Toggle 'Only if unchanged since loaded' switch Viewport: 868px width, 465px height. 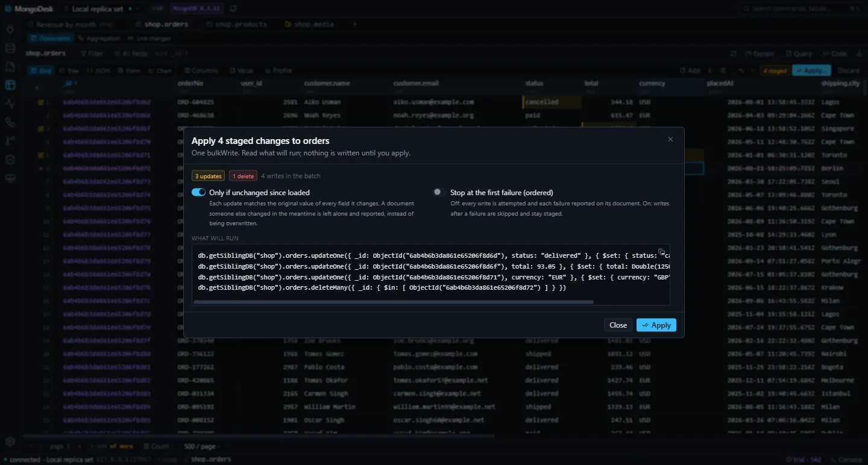198,192
